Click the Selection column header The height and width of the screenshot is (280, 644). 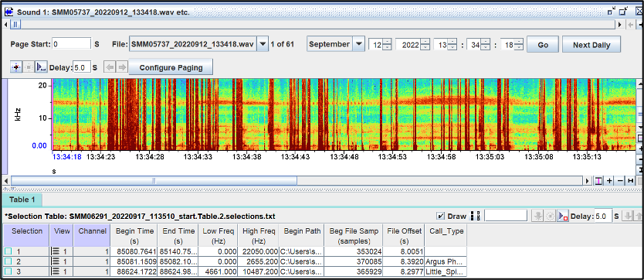click(x=27, y=236)
